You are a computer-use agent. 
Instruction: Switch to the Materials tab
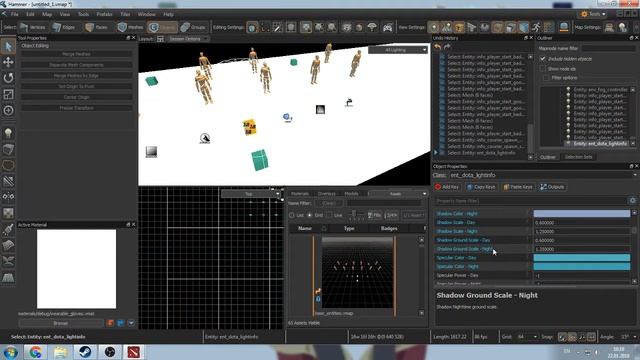pyautogui.click(x=300, y=194)
